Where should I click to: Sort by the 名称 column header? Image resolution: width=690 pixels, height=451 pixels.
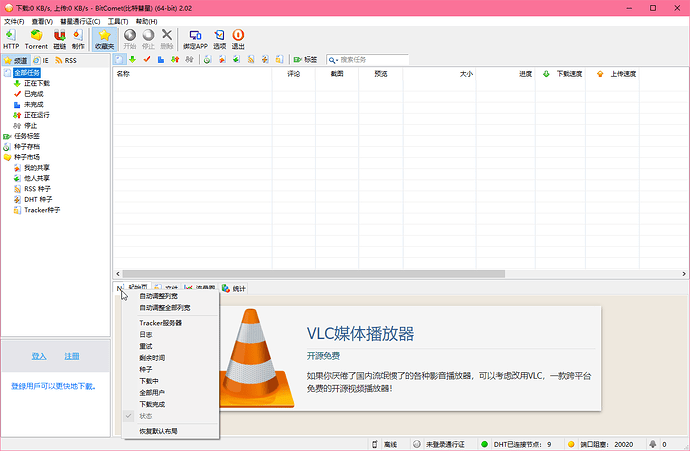tap(192, 74)
